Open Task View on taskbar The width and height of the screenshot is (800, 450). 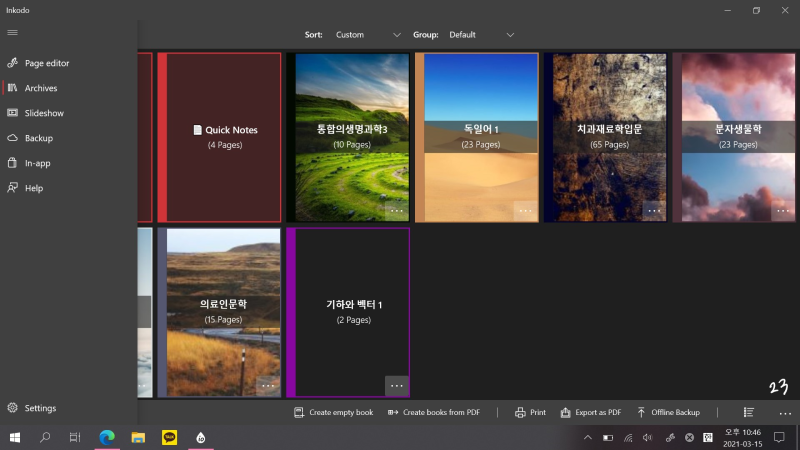pos(75,437)
